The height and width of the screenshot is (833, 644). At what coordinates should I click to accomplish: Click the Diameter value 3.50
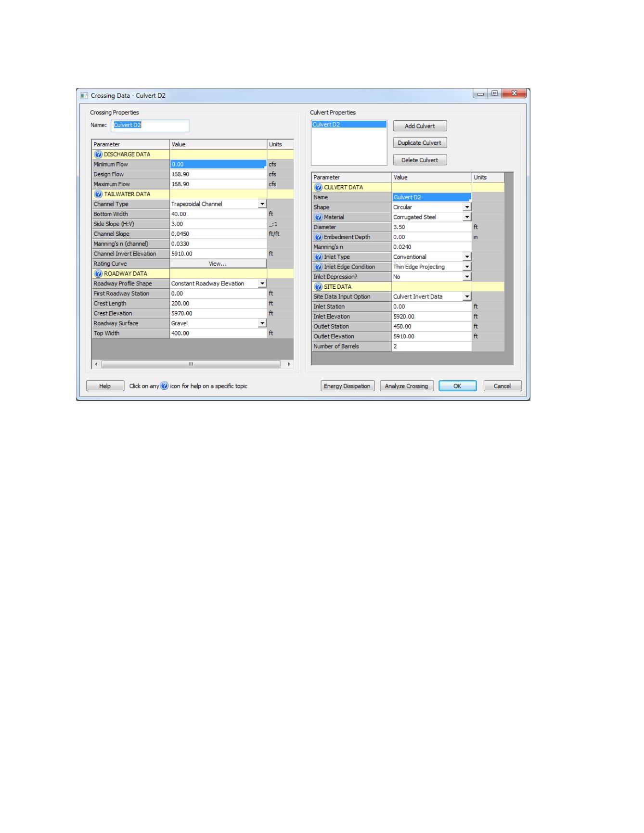coord(431,227)
